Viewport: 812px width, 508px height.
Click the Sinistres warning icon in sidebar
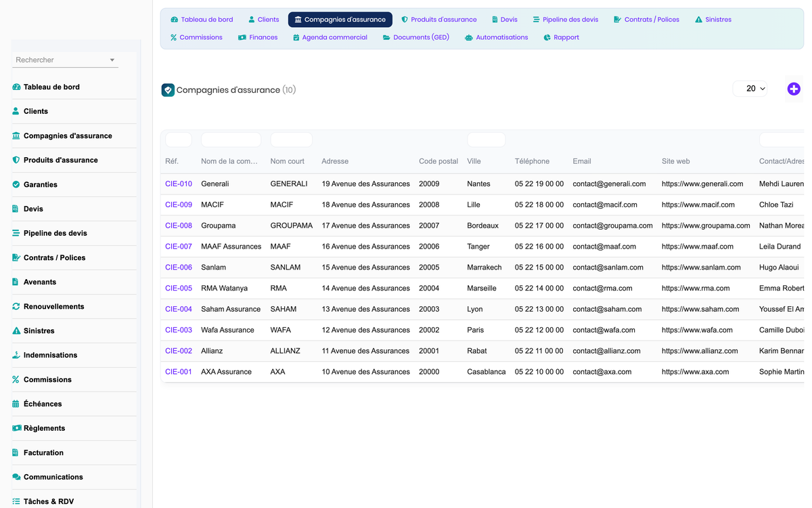tap(16, 331)
